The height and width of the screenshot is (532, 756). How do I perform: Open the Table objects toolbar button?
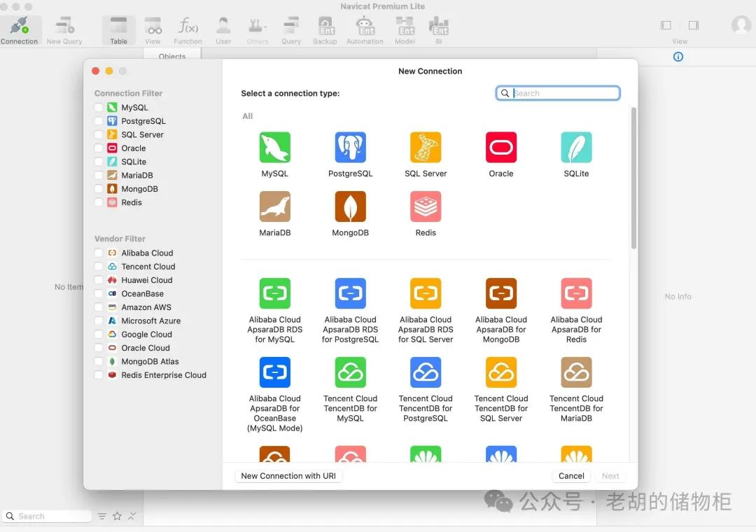(118, 30)
